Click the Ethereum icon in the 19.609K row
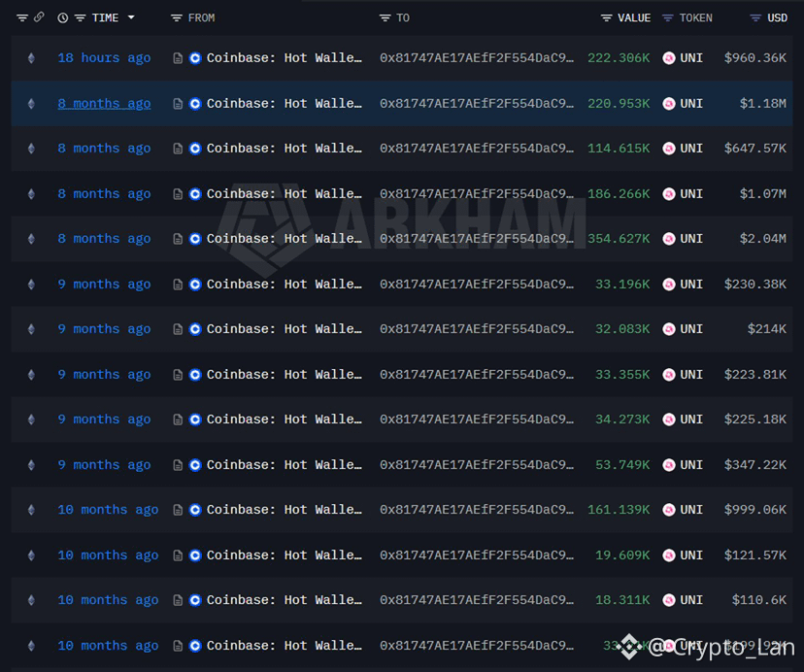This screenshot has height=672, width=804. (31, 555)
